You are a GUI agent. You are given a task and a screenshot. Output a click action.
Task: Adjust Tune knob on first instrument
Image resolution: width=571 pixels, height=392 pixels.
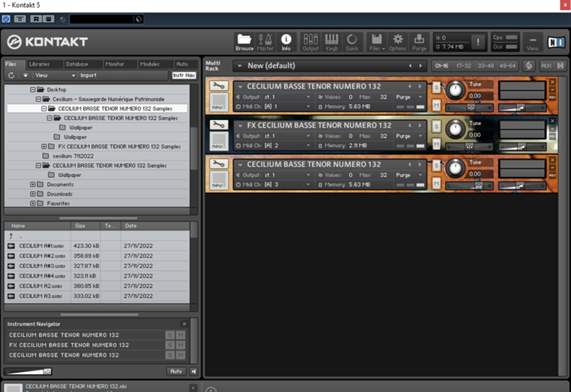(455, 90)
